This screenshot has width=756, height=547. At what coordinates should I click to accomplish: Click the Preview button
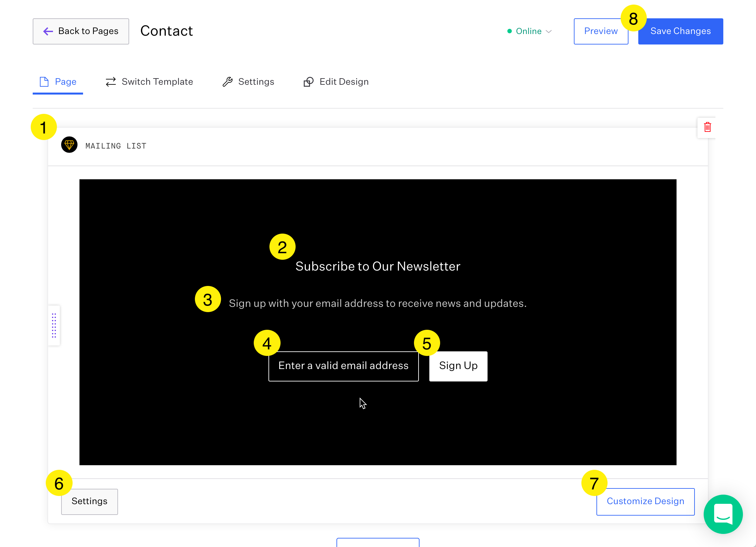tap(601, 31)
